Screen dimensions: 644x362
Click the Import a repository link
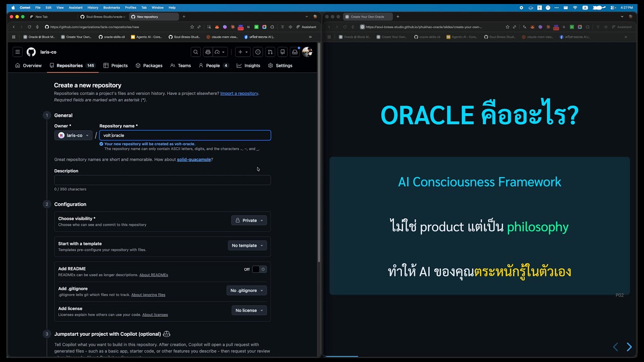[x=239, y=94]
